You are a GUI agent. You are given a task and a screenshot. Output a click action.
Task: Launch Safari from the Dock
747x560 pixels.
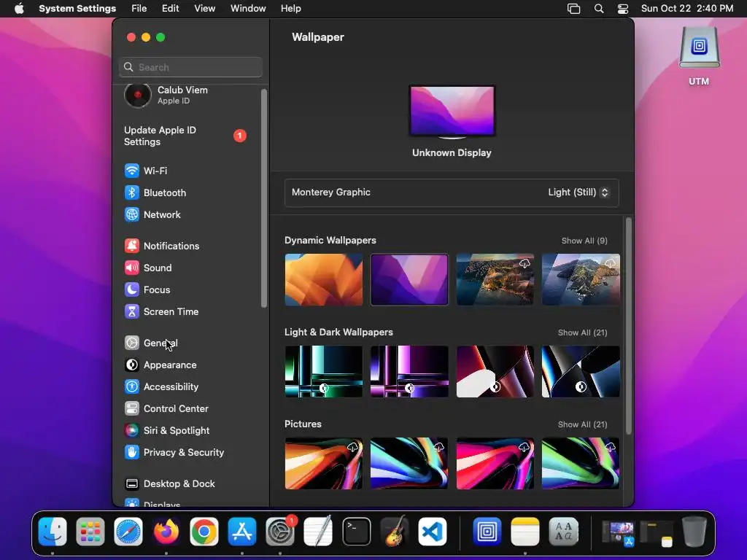pyautogui.click(x=128, y=532)
